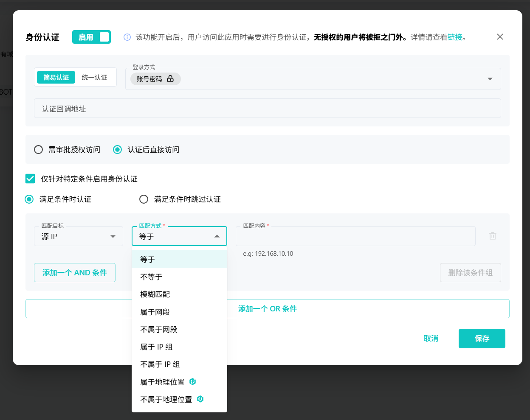Click the lock icon on 账号密码 chip
Screen dimensions: 530x420
pos(170,79)
